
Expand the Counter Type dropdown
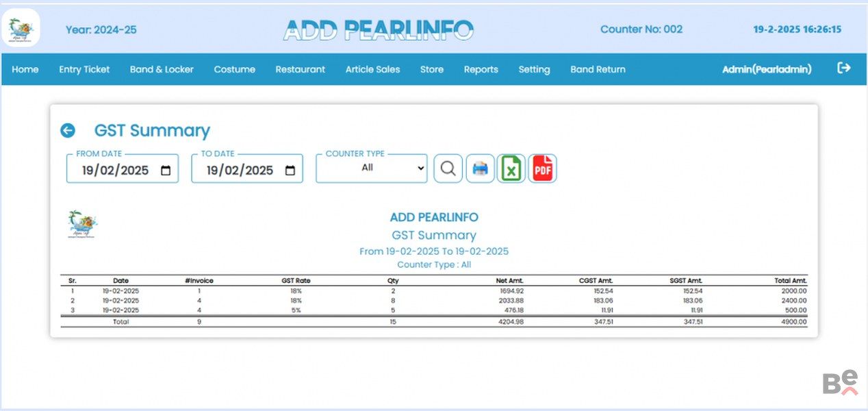click(371, 169)
